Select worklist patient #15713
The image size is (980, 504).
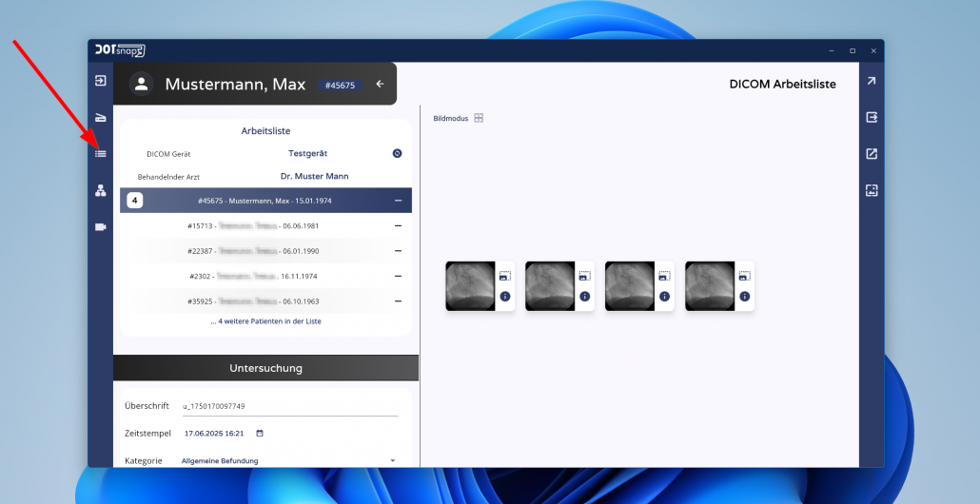266,225
